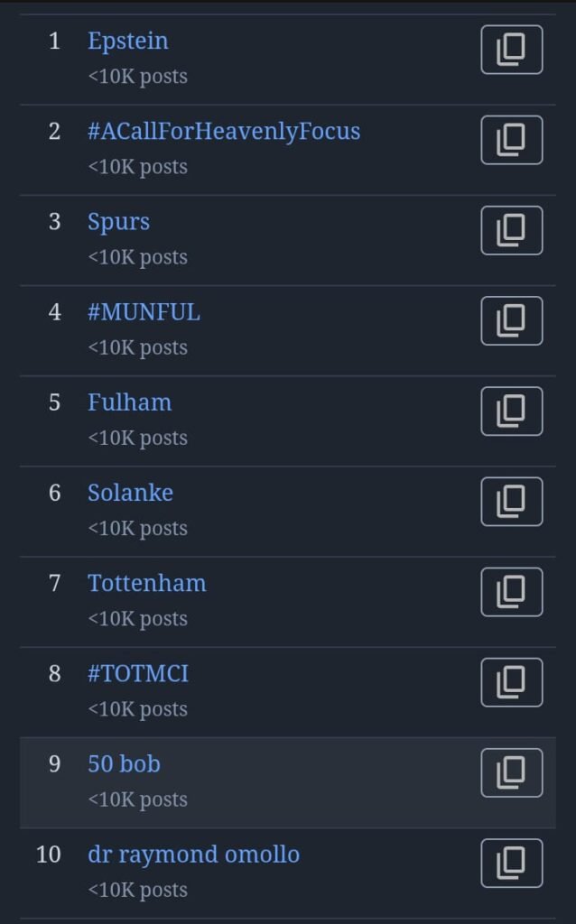
Task: Copy the Fulham trending topic
Action: click(511, 411)
